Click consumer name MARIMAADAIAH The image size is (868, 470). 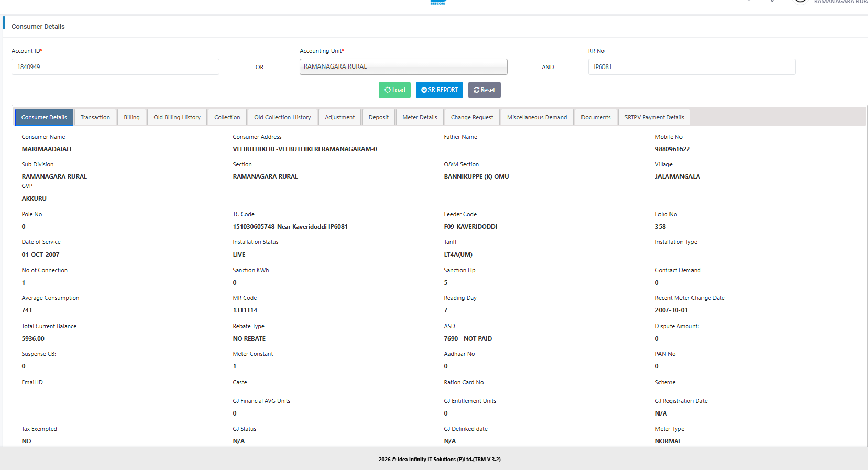click(x=47, y=149)
